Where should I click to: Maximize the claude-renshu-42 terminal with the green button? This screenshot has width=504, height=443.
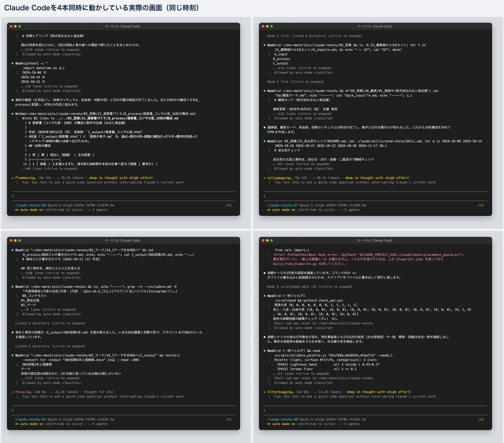click(x=19, y=240)
